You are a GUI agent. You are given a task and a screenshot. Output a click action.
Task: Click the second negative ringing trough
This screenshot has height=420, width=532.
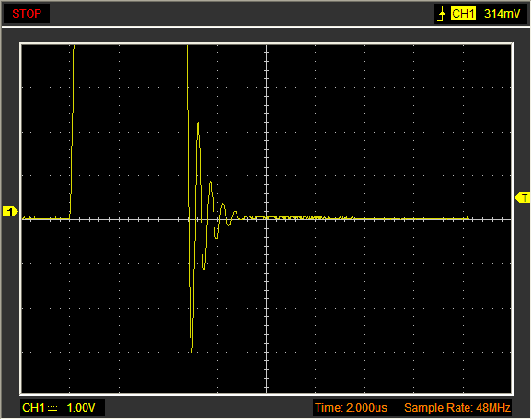pyautogui.click(x=216, y=237)
